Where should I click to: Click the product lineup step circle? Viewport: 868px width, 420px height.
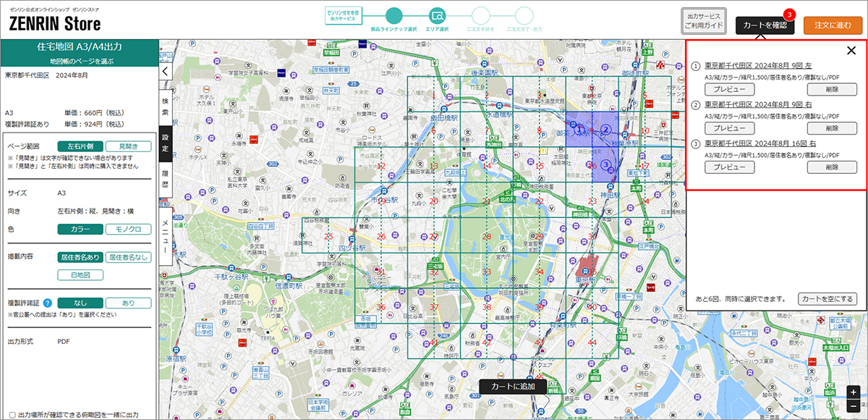point(393,15)
